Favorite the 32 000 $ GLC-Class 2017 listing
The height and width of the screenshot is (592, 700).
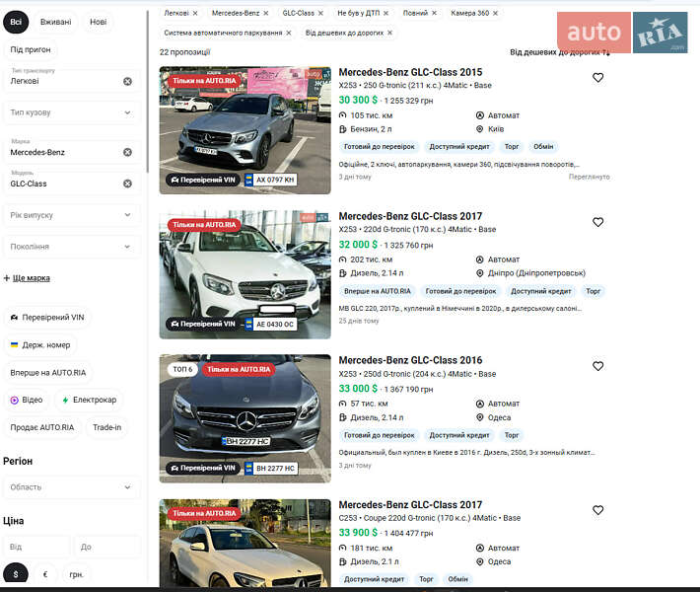click(597, 222)
